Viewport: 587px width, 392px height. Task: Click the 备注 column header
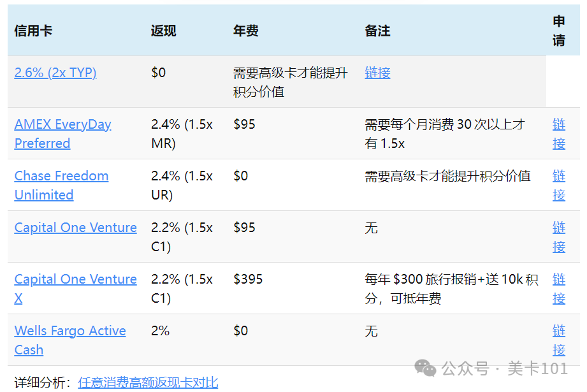pyautogui.click(x=377, y=31)
